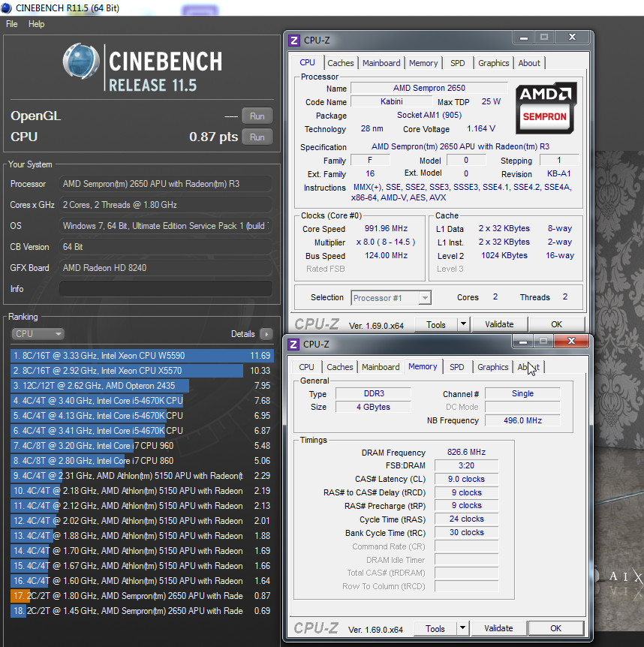This screenshot has height=647, width=644.
Task: Click the Channel # value Single
Action: click(522, 393)
